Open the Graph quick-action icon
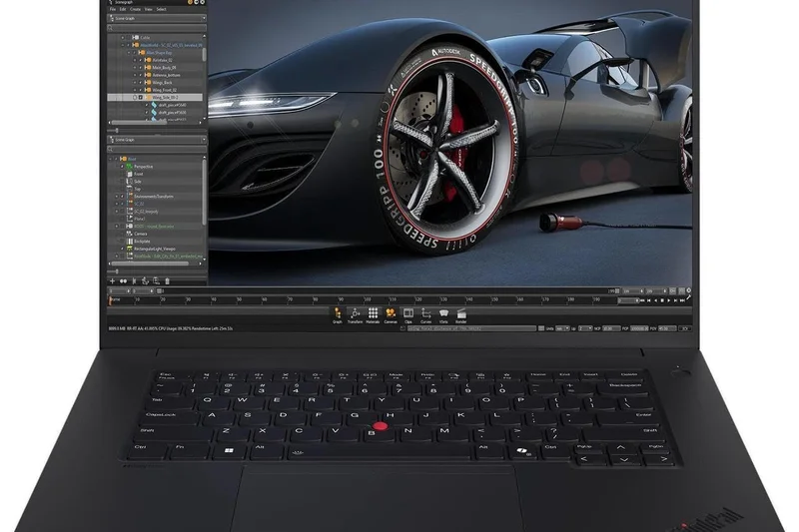The height and width of the screenshot is (532, 799). click(338, 313)
